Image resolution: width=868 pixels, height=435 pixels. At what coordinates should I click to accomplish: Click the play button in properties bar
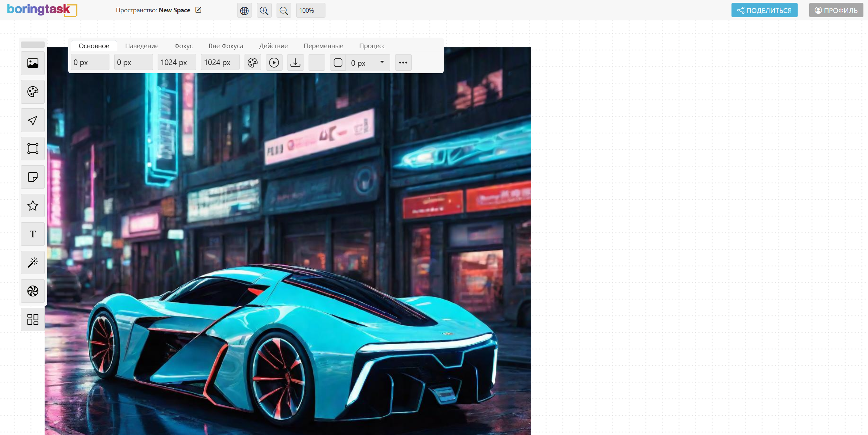pos(274,63)
